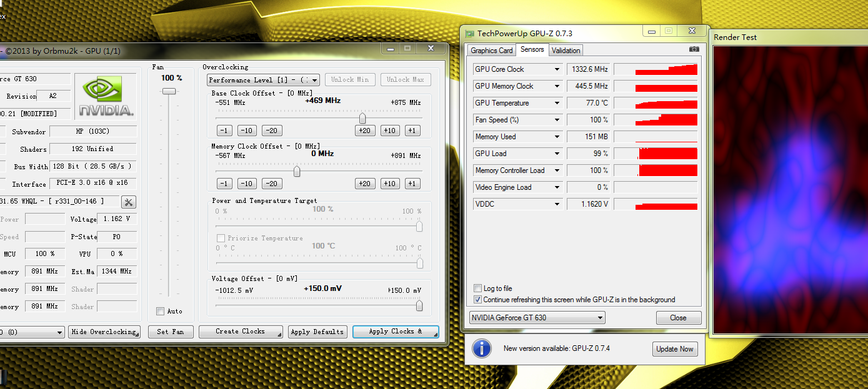The width and height of the screenshot is (868, 389).
Task: Click -20 under Memory Clock Offset
Action: [x=271, y=184]
